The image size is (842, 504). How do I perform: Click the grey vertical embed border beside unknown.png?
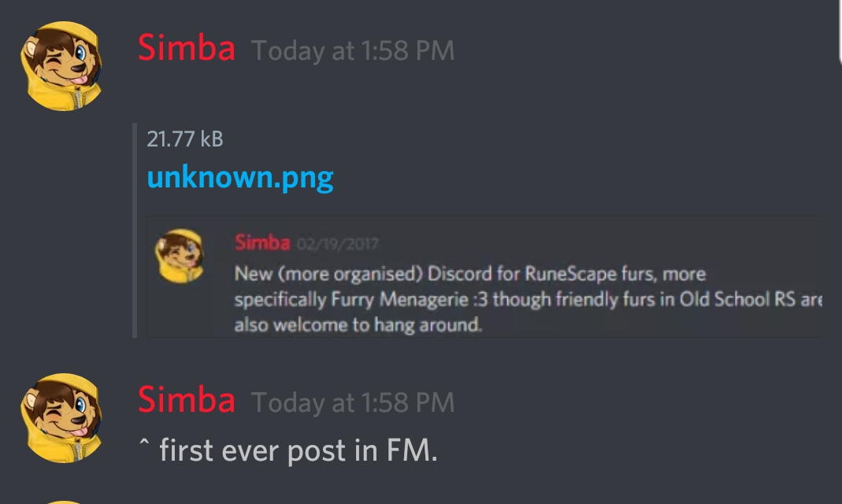[135, 230]
